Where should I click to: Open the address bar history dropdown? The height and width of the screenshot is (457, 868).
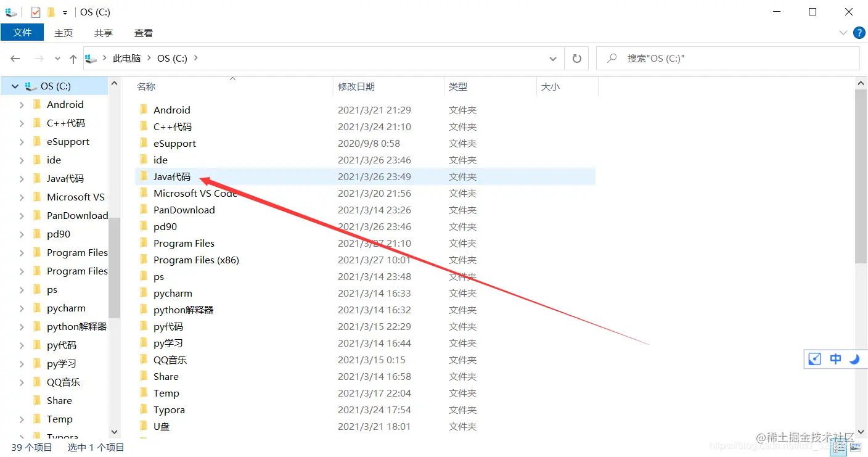[x=553, y=59]
